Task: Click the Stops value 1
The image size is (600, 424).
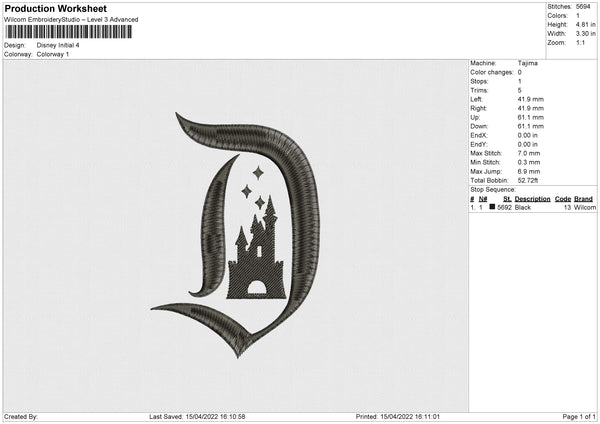Action: (520, 81)
